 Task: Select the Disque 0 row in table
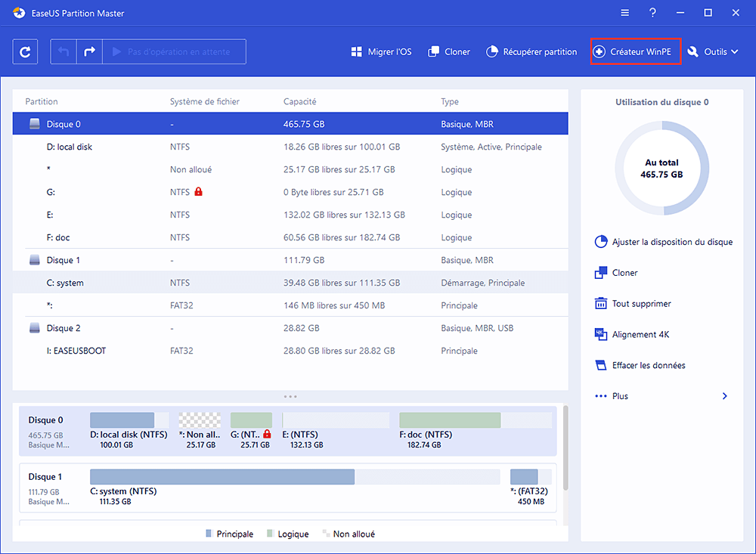[x=290, y=124]
